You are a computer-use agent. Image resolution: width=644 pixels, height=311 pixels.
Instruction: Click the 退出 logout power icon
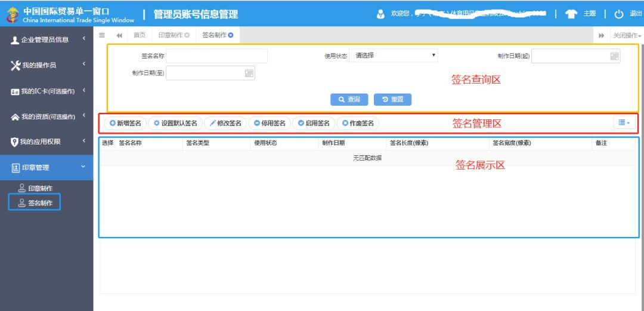click(619, 14)
